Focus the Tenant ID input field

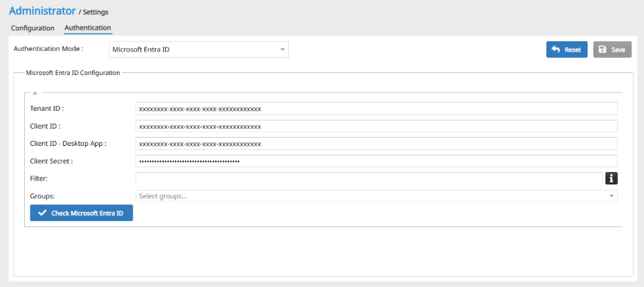376,109
